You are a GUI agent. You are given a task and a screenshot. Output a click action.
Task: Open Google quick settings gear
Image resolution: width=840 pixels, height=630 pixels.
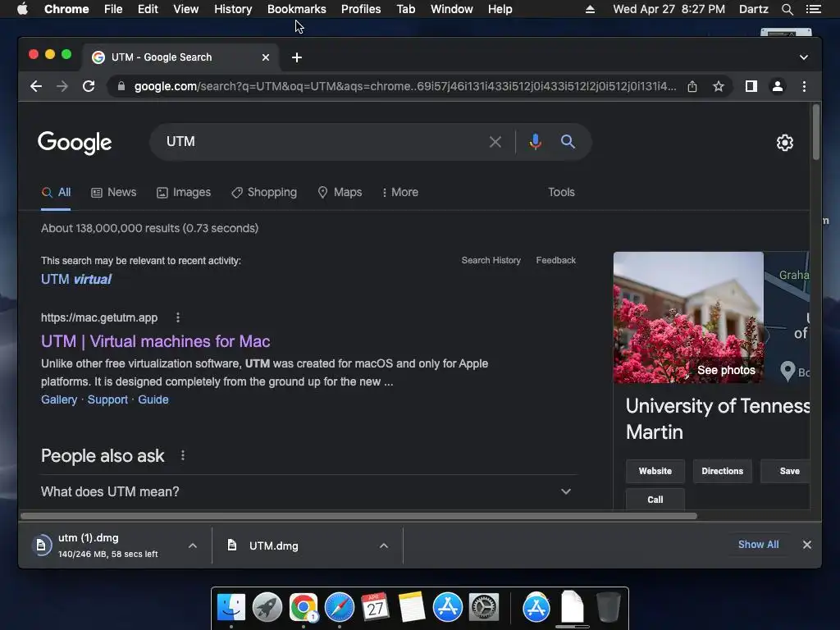(x=785, y=143)
